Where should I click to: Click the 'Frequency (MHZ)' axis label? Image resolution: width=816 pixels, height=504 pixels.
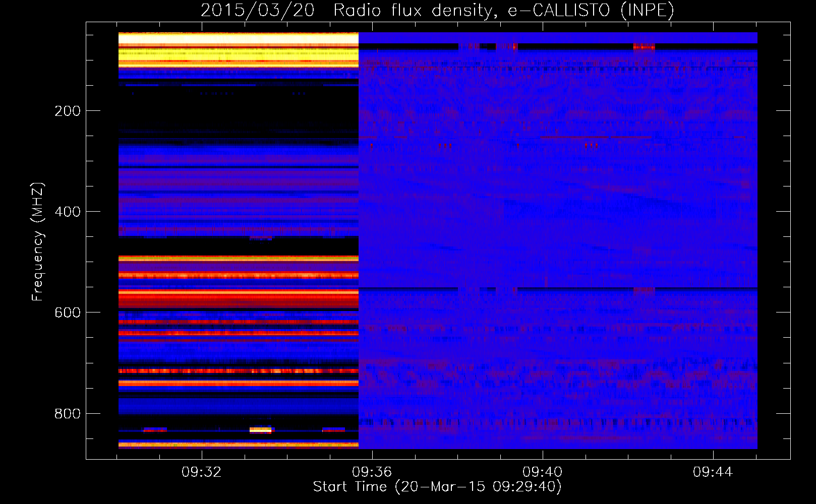pos(38,242)
